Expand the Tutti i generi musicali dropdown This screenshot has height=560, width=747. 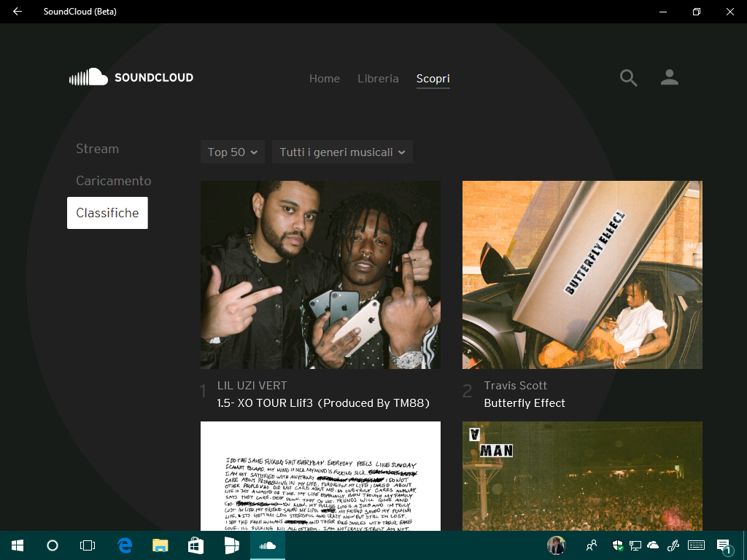pos(342,152)
